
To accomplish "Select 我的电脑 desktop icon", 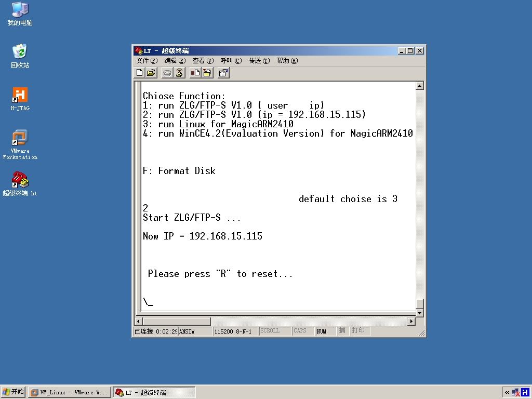I will click(20, 14).
